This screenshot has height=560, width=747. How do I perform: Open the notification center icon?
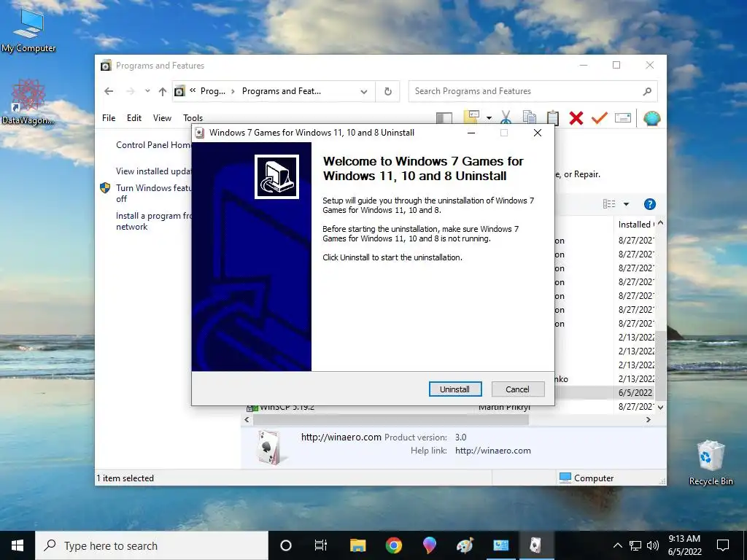coord(723,545)
